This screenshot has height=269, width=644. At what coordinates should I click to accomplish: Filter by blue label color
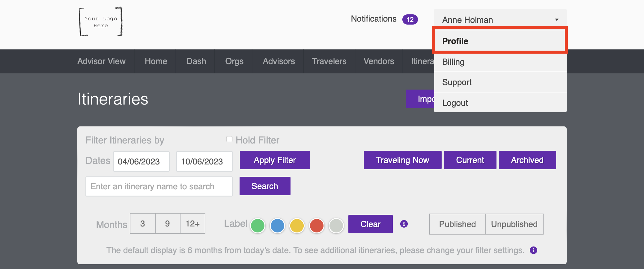tap(277, 226)
